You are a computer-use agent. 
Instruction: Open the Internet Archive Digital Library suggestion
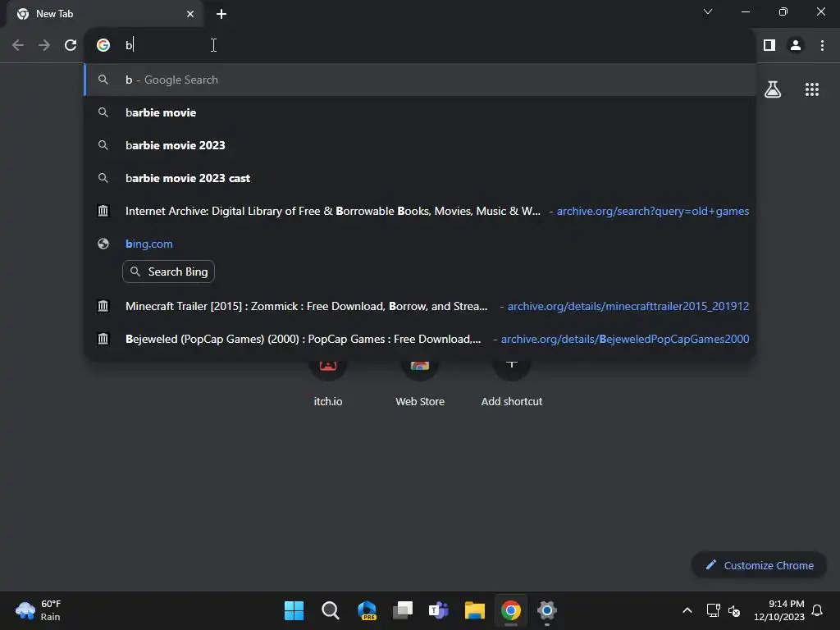tap(420, 211)
